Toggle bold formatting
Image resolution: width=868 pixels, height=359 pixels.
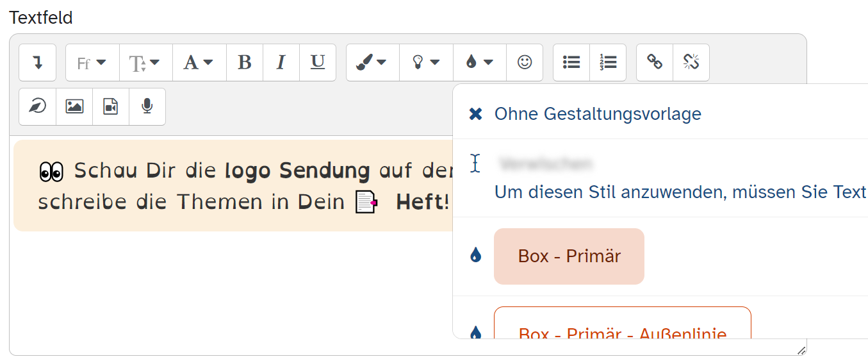click(245, 63)
